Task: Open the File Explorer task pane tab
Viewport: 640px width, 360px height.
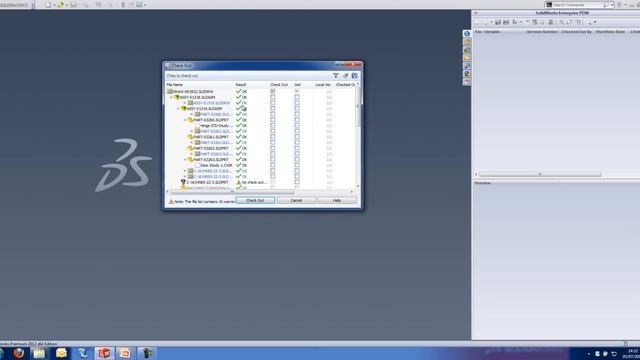Action: point(467,58)
